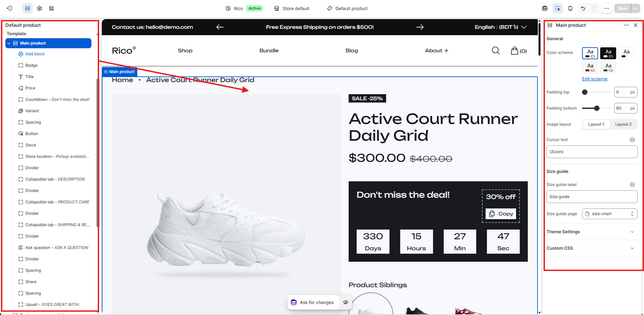
Task: Focus the Padding top value field
Action: pos(626,92)
